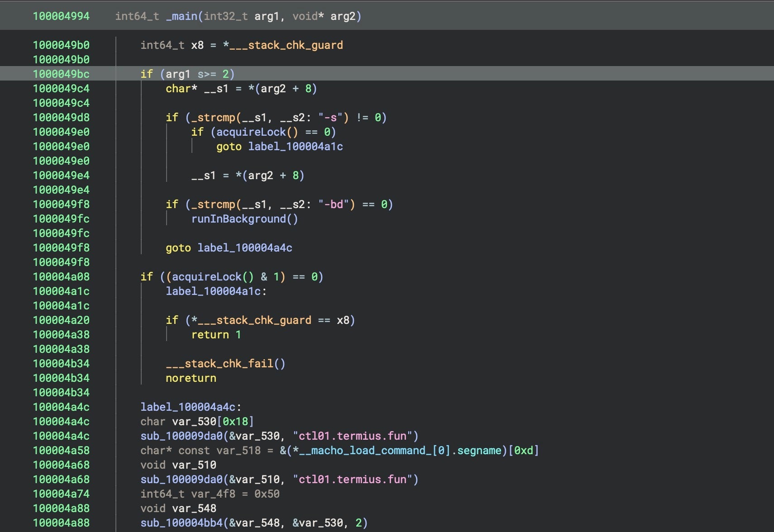Select address 100004994 in the function header
The width and height of the screenshot is (774, 532).
point(61,16)
